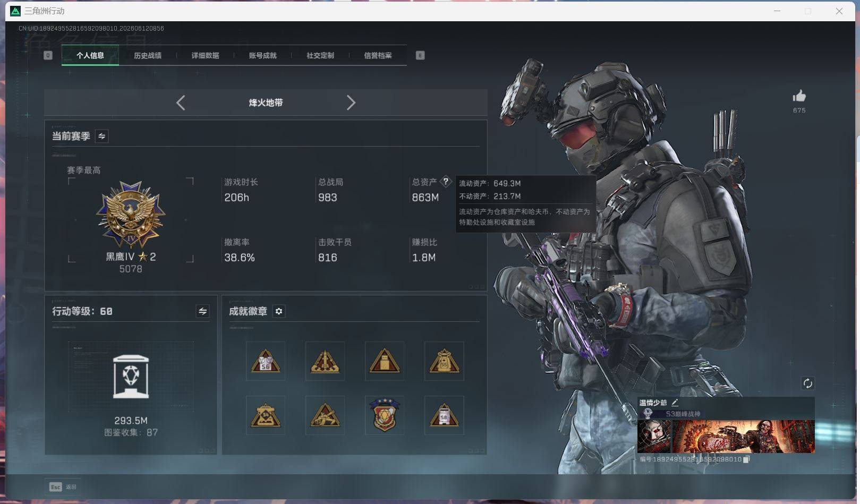Click the 三角洲行动 title bar app icon
Screen dimensions: 860x504
pos(15,11)
